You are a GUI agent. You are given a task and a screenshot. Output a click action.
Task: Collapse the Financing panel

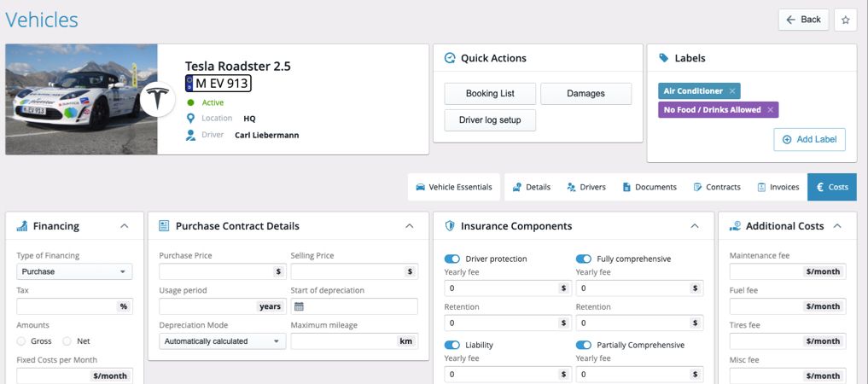click(125, 226)
